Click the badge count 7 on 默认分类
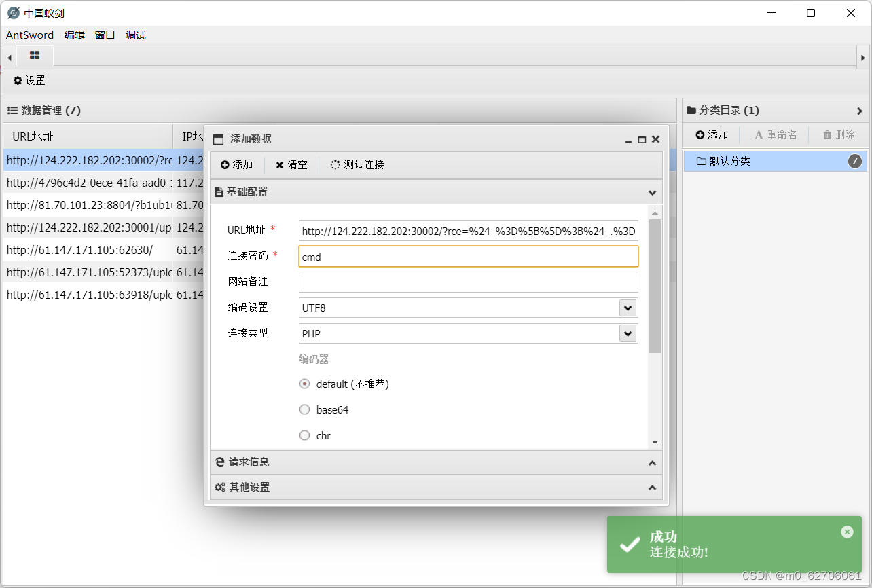872x588 pixels. (855, 161)
